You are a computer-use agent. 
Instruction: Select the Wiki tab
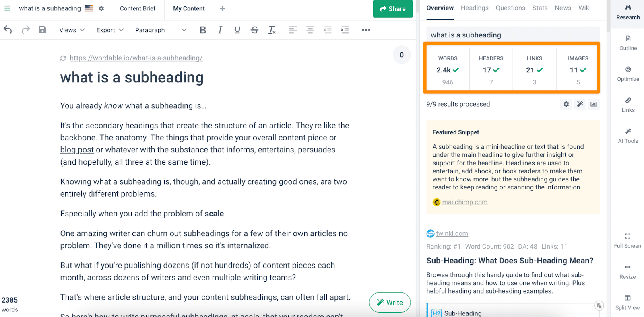click(584, 8)
